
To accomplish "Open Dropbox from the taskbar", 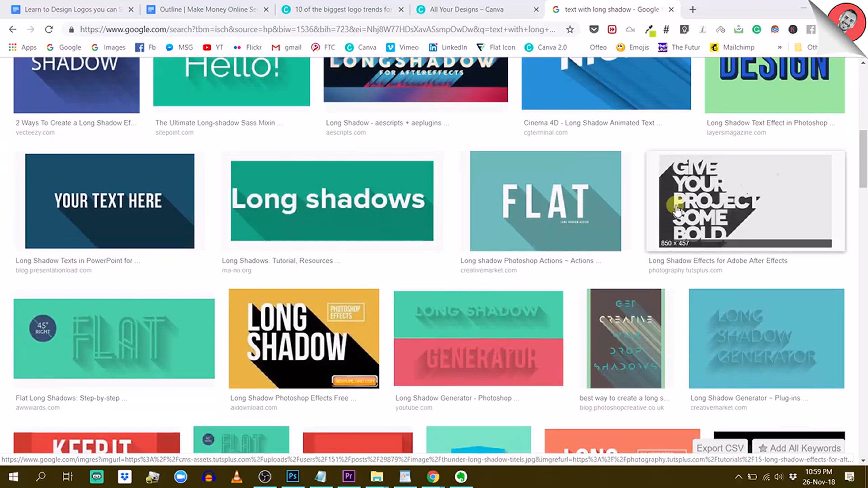I will point(124,477).
